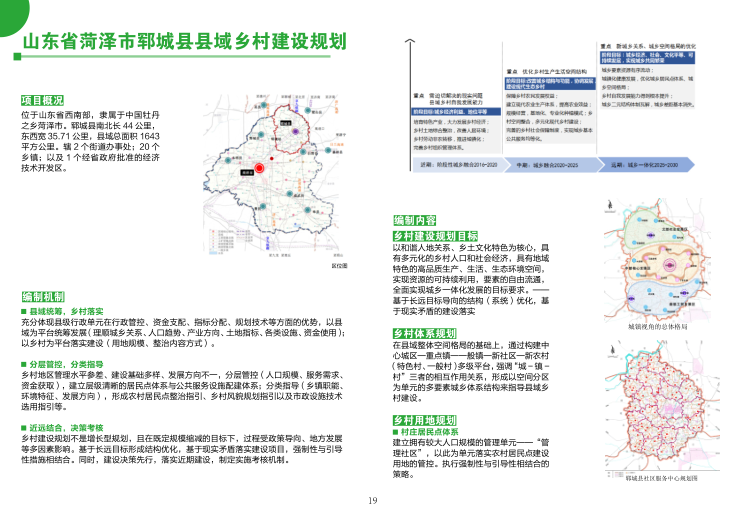This screenshot has width=741, height=521.
Task: Click the blue long-term 阶段目标 banner
Action: pos(647,58)
